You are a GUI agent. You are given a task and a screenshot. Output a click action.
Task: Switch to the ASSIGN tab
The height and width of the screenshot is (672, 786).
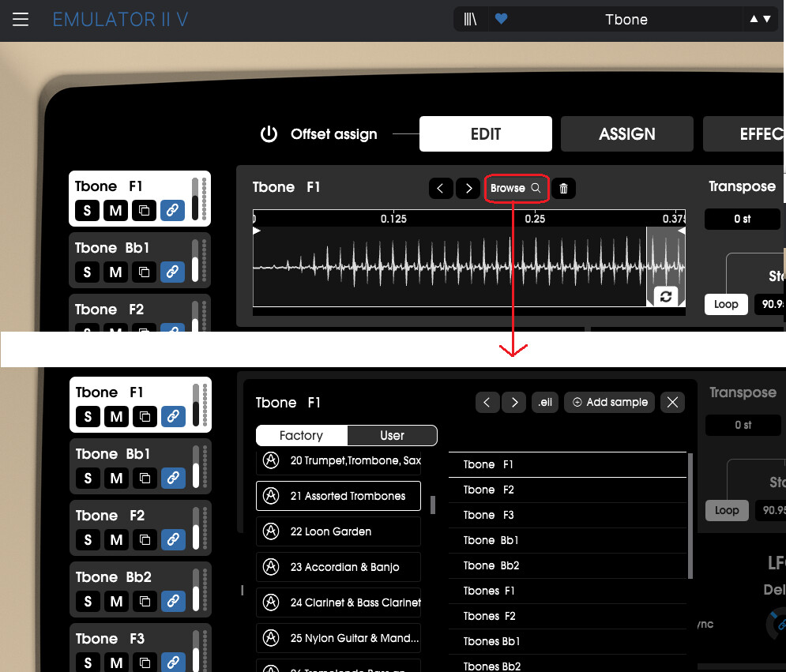click(x=626, y=134)
